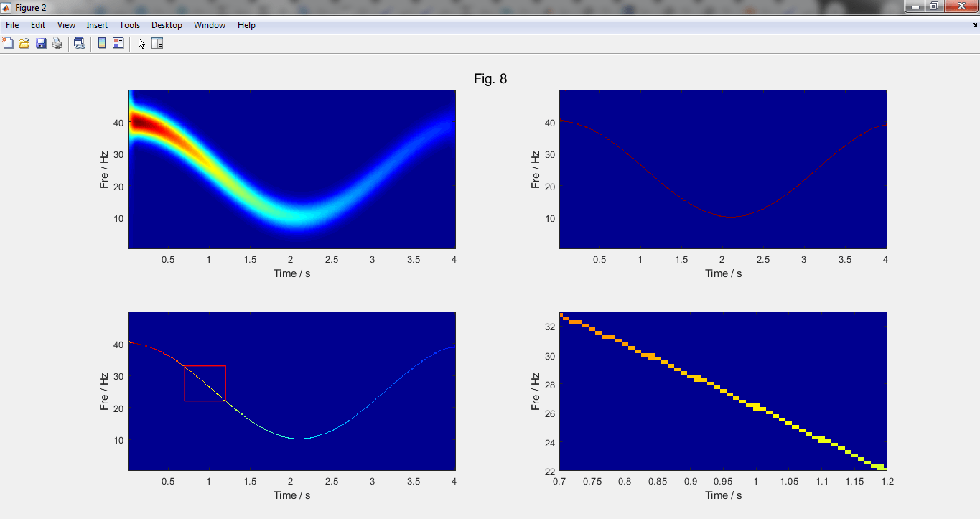
Task: Expand the Tools menu
Action: [130, 25]
